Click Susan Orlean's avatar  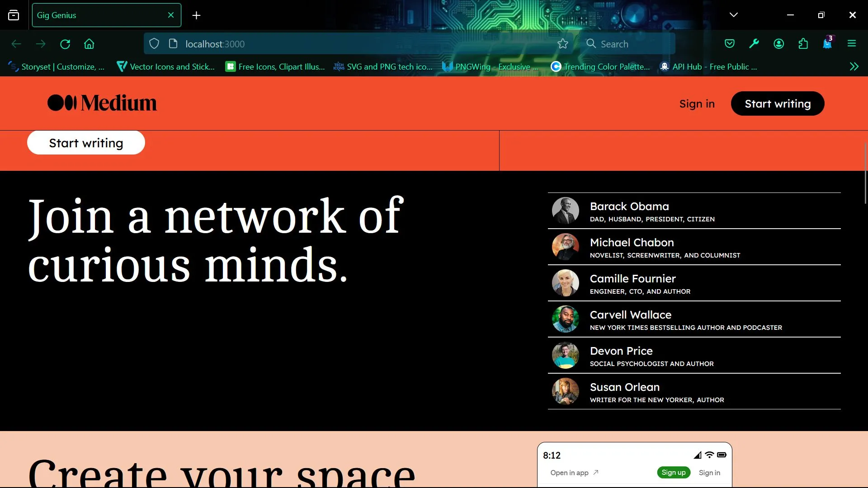coord(565,391)
